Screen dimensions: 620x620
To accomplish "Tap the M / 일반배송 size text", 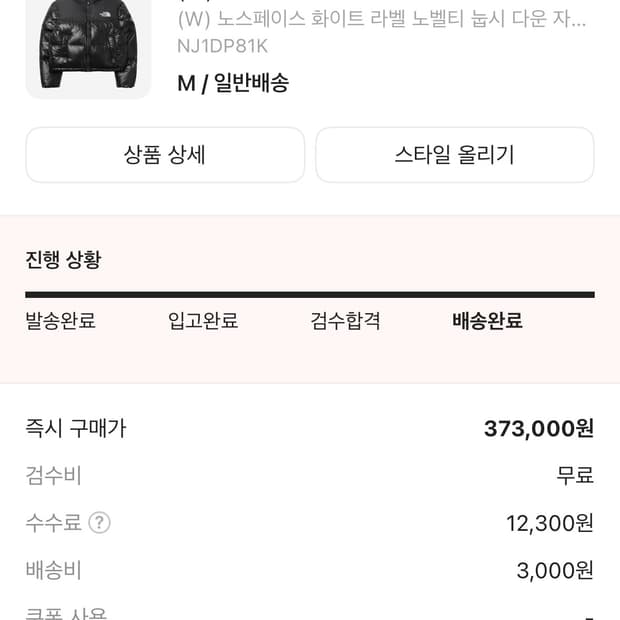I will [233, 83].
